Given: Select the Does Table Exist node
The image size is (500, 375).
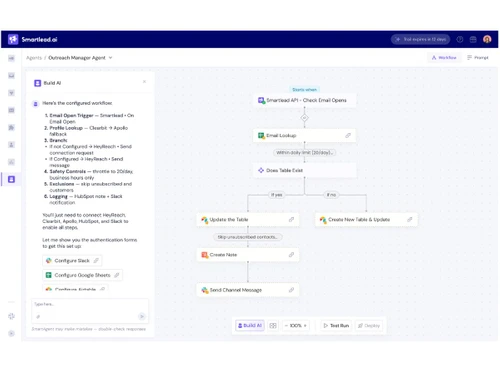Looking at the screenshot, I should click(x=304, y=170).
